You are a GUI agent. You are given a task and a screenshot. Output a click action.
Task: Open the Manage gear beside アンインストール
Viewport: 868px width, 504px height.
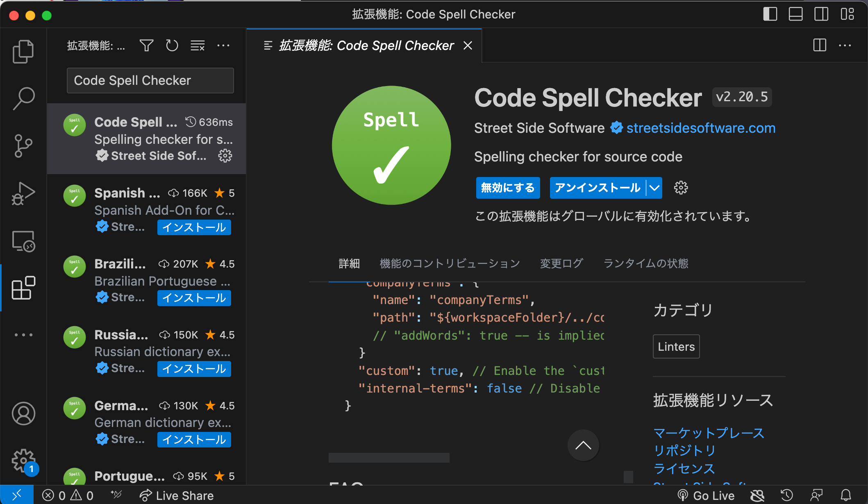(x=681, y=188)
